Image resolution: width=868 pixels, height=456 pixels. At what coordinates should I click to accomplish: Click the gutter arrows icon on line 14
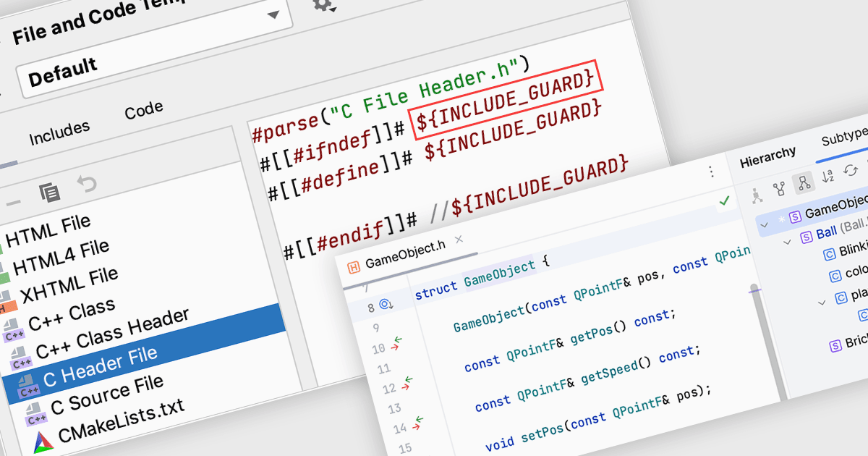pyautogui.click(x=419, y=423)
